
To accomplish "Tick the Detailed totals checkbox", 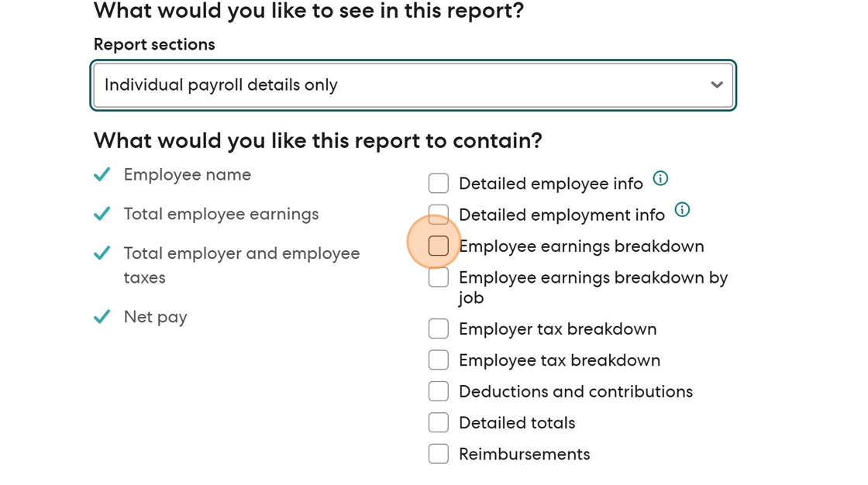I will pyautogui.click(x=439, y=423).
